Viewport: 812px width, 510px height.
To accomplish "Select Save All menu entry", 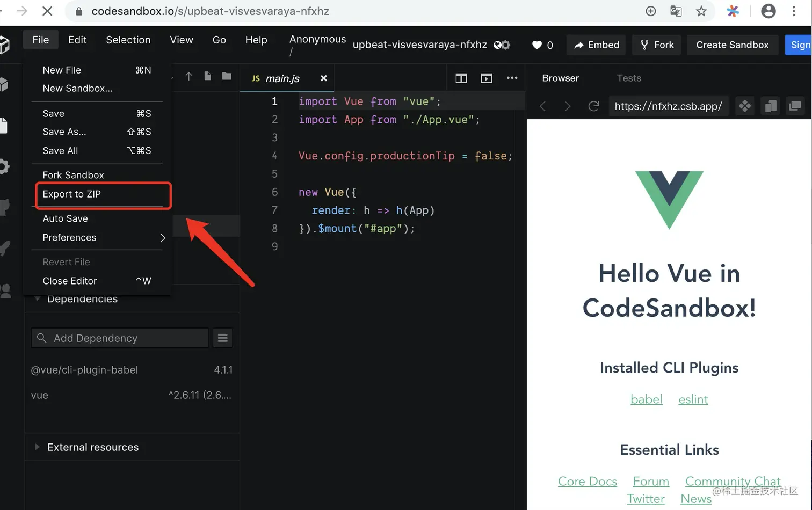I will [x=97, y=151].
